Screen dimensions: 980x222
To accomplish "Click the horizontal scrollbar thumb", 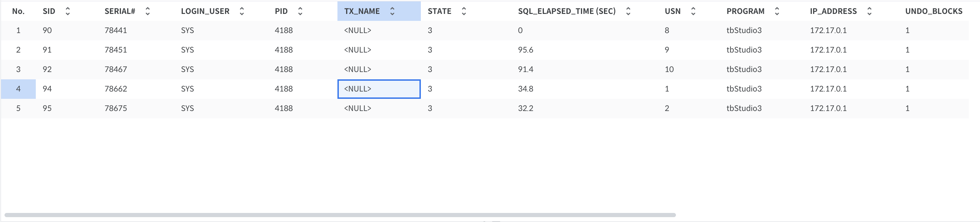I will coord(340,215).
